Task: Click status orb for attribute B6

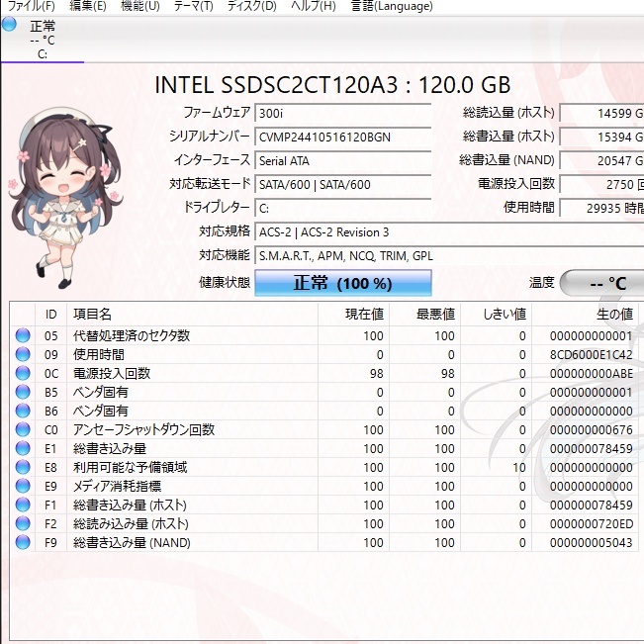Action: pos(23,411)
